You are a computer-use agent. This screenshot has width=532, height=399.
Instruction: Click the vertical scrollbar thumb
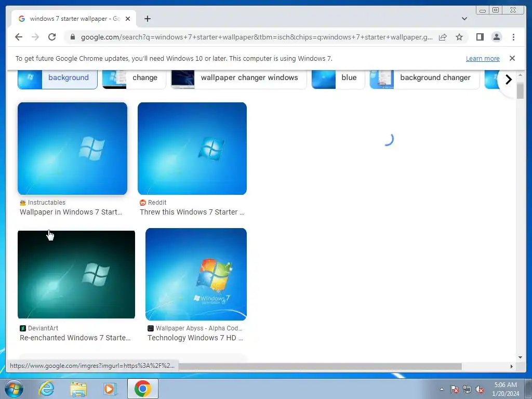click(x=520, y=90)
